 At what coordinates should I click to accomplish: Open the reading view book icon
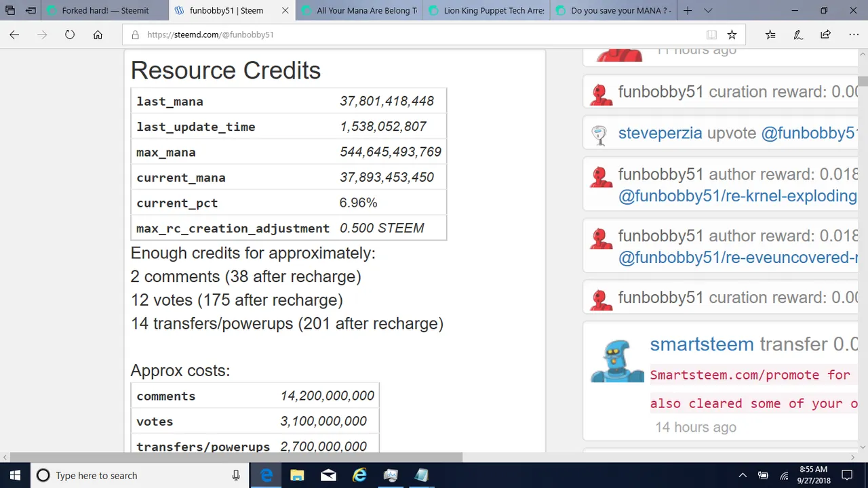coord(711,35)
